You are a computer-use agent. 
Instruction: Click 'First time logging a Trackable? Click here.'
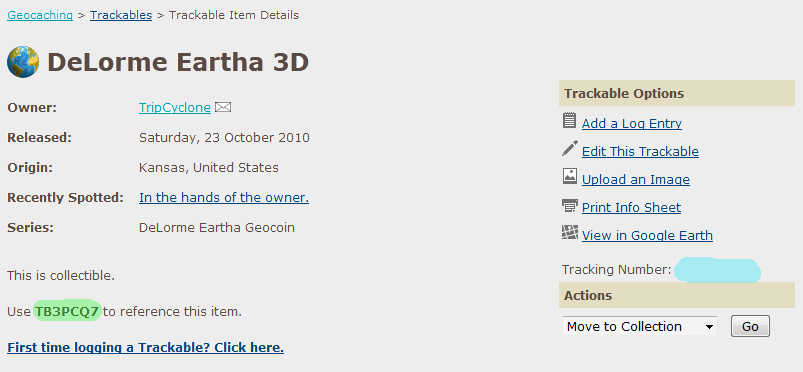point(145,348)
